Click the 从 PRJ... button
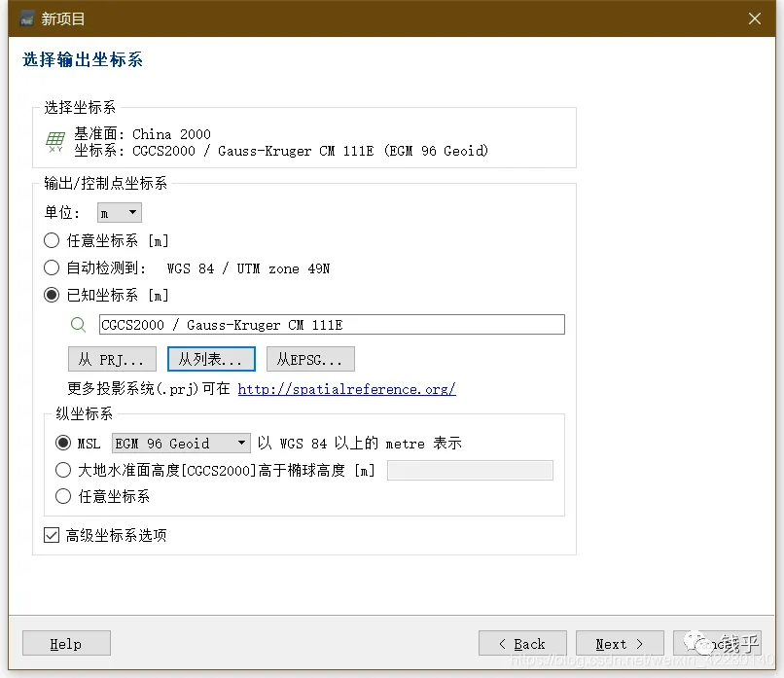784x678 pixels. [112, 359]
